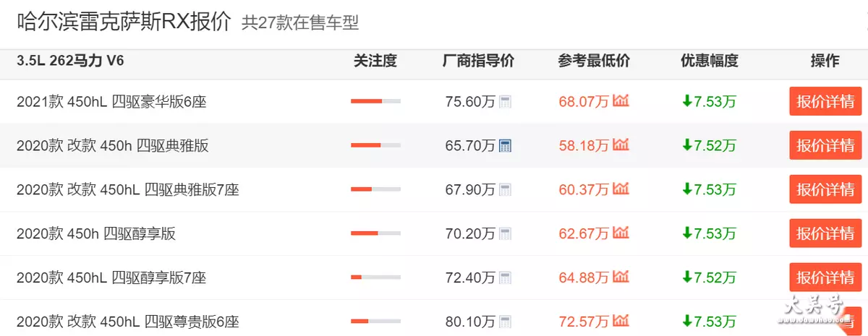868x336 pixels.
Task: Open price trend chart icon beside 68.07万
Action: tap(621, 101)
